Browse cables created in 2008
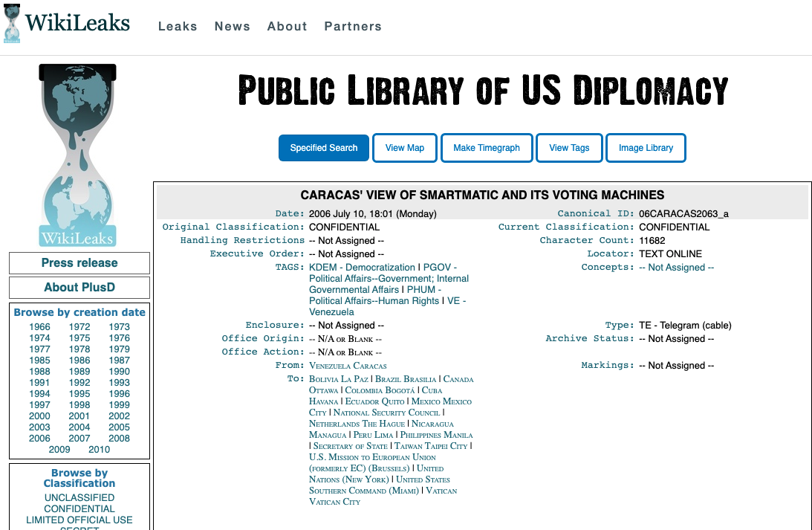This screenshot has width=812, height=530. coord(119,439)
